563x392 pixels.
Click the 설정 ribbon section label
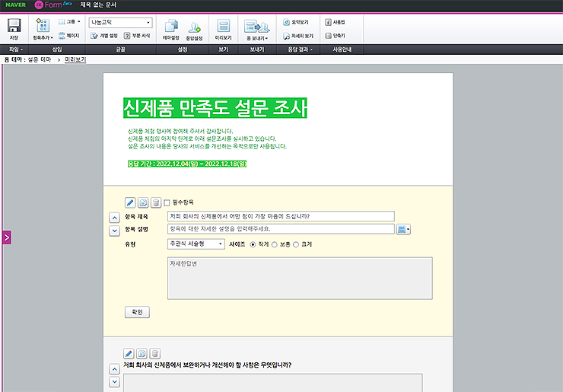pyautogui.click(x=183, y=49)
